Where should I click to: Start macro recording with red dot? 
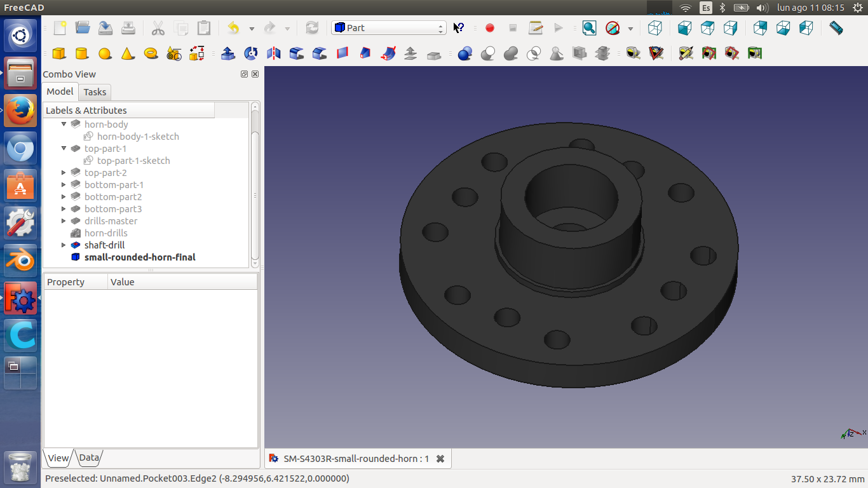(489, 28)
